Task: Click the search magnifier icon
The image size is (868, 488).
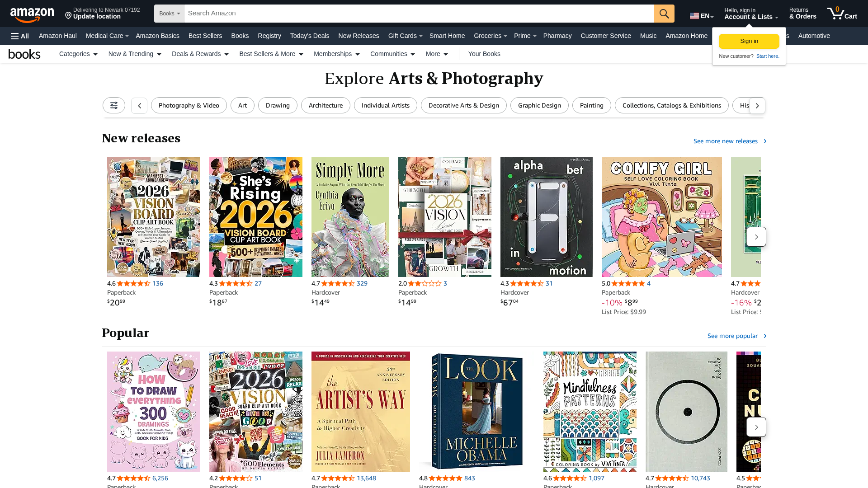Action: pos(664,14)
